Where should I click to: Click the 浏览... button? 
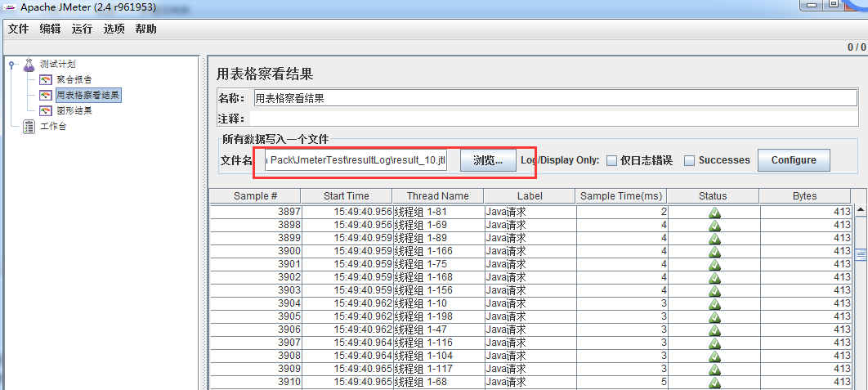488,160
